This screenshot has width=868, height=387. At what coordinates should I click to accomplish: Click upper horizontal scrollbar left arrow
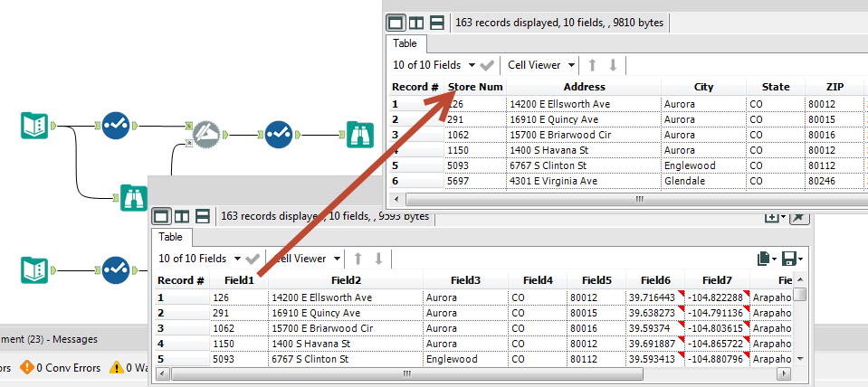(396, 199)
